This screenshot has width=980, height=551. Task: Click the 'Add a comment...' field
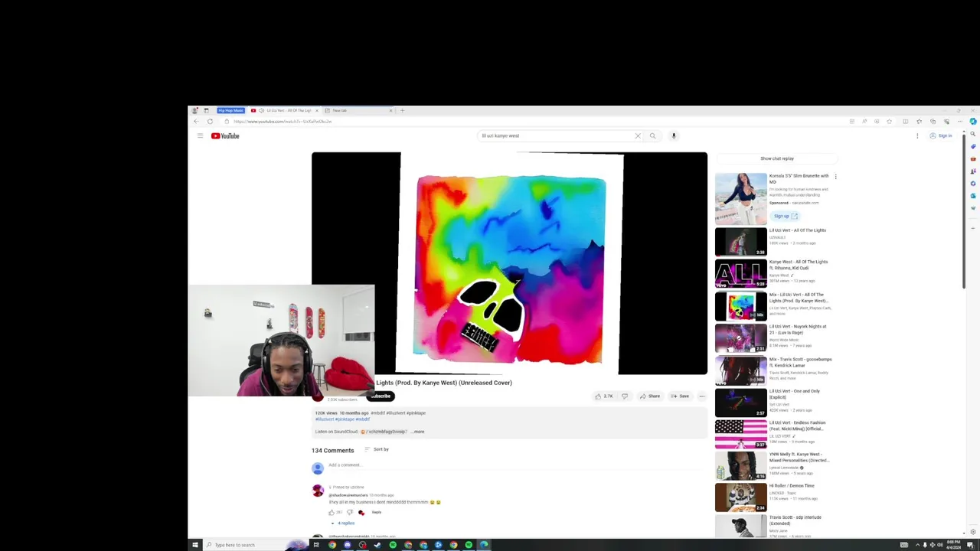pyautogui.click(x=517, y=465)
